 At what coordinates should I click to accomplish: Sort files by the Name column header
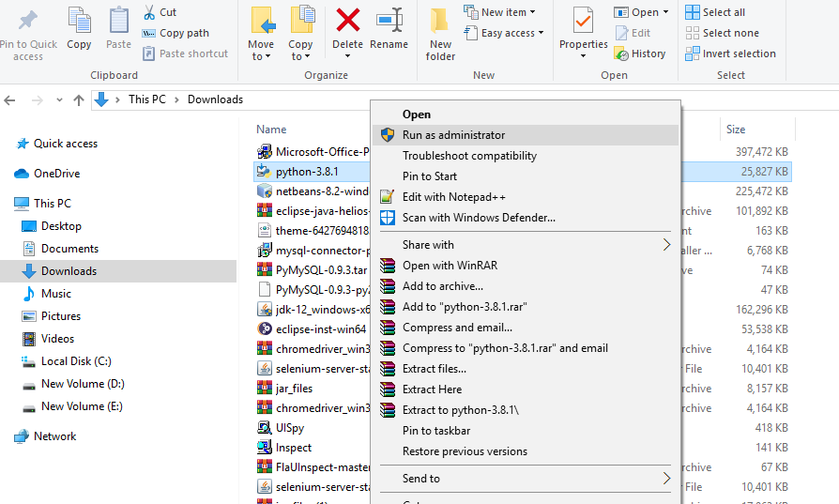(x=271, y=130)
